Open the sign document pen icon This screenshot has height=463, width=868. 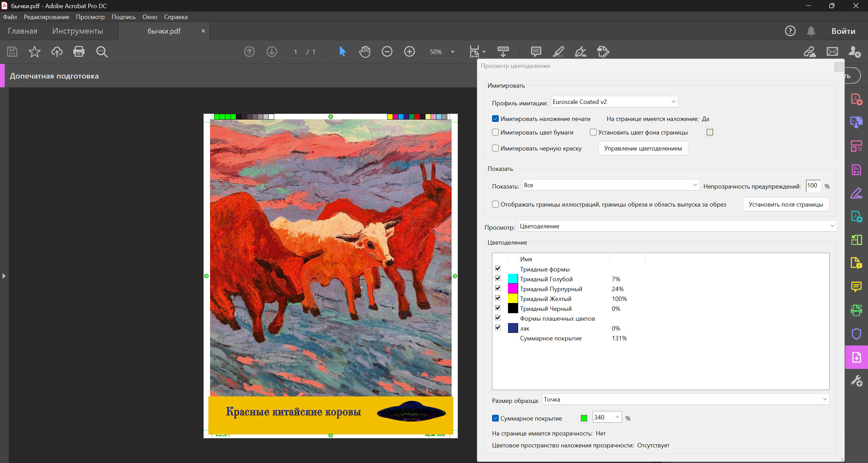(581, 52)
